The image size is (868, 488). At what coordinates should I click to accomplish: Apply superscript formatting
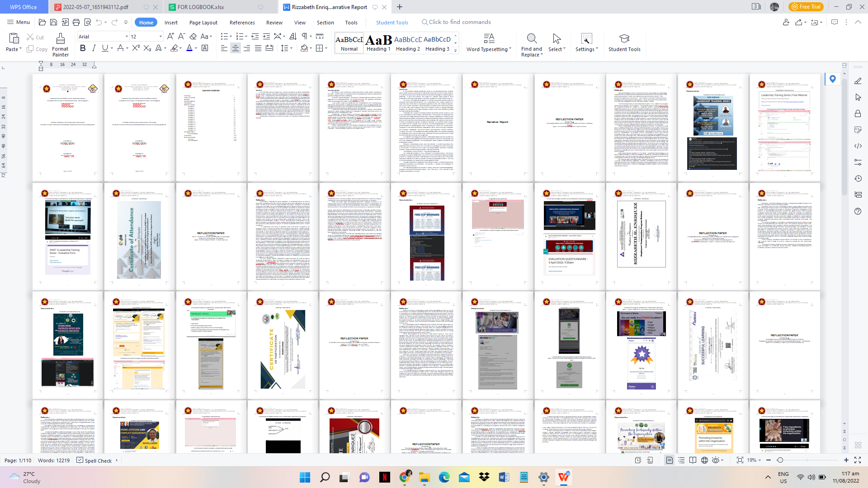point(136,48)
